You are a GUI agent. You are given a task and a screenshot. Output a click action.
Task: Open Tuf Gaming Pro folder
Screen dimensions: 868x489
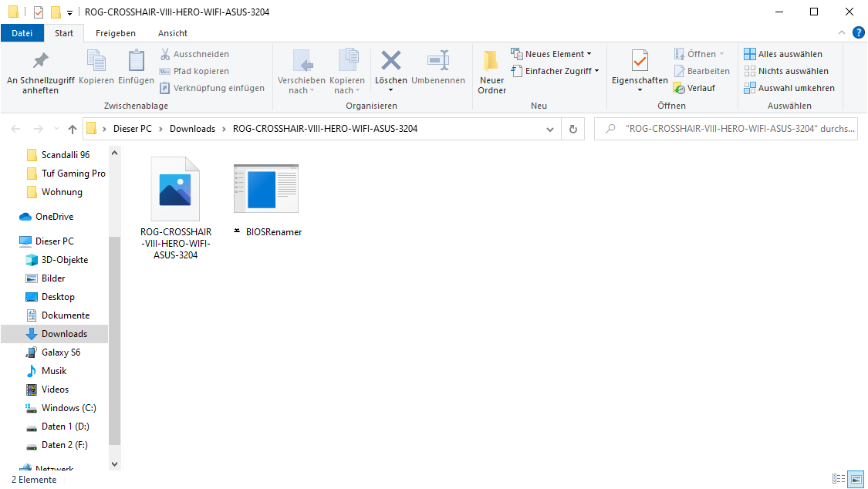point(66,173)
